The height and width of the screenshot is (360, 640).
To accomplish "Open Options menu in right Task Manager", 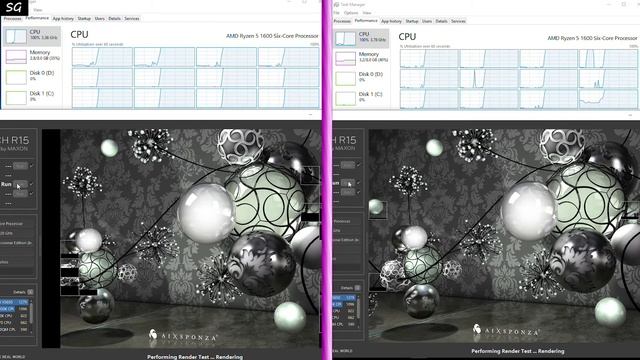I will click(x=351, y=13).
